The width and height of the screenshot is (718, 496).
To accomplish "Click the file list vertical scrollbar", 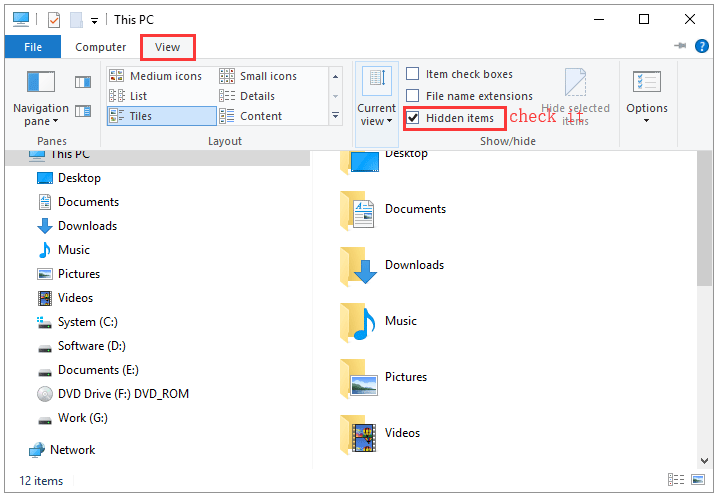I will click(x=704, y=219).
